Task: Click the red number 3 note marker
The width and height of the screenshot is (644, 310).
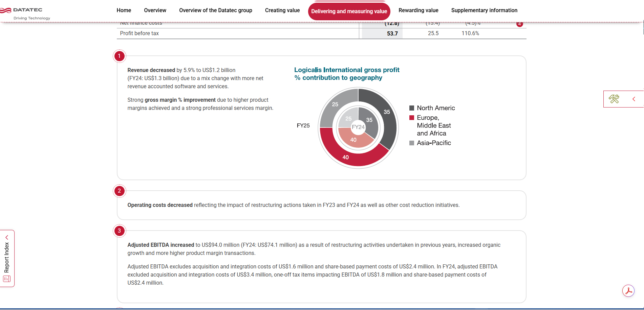Action: click(x=119, y=231)
